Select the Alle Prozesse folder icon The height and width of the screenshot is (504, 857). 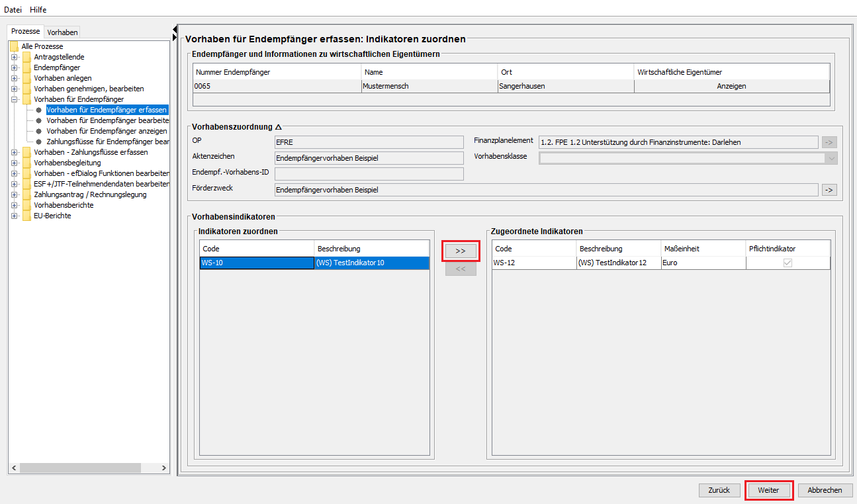pyautogui.click(x=15, y=46)
